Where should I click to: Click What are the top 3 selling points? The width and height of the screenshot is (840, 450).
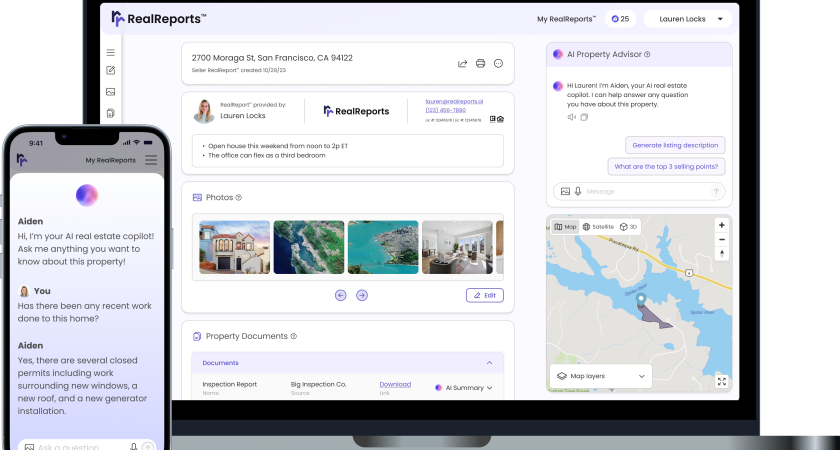(666, 167)
